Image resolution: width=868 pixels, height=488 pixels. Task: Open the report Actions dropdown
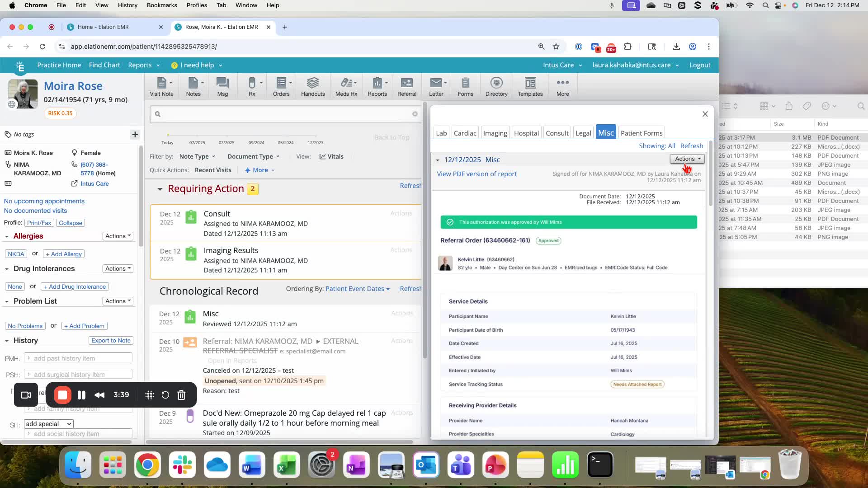tap(687, 159)
